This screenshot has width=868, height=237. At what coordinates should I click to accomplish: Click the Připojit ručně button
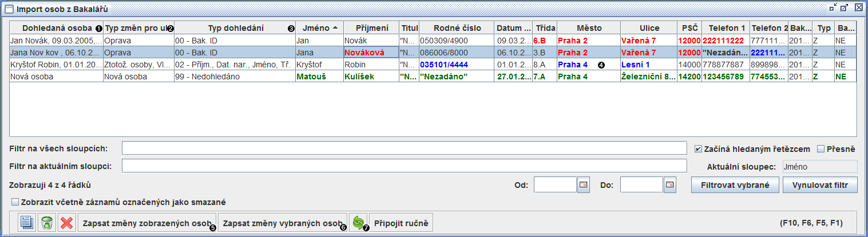[x=401, y=222]
